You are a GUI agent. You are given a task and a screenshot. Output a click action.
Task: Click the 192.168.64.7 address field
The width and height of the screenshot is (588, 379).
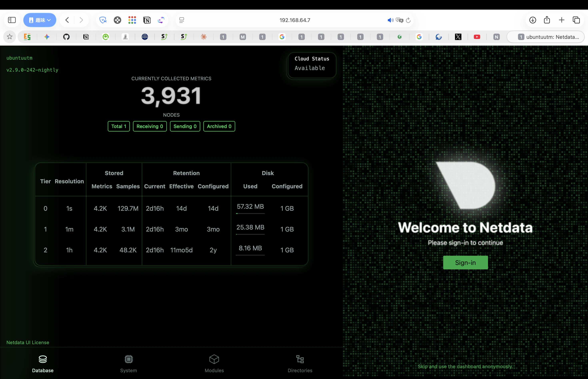295,20
